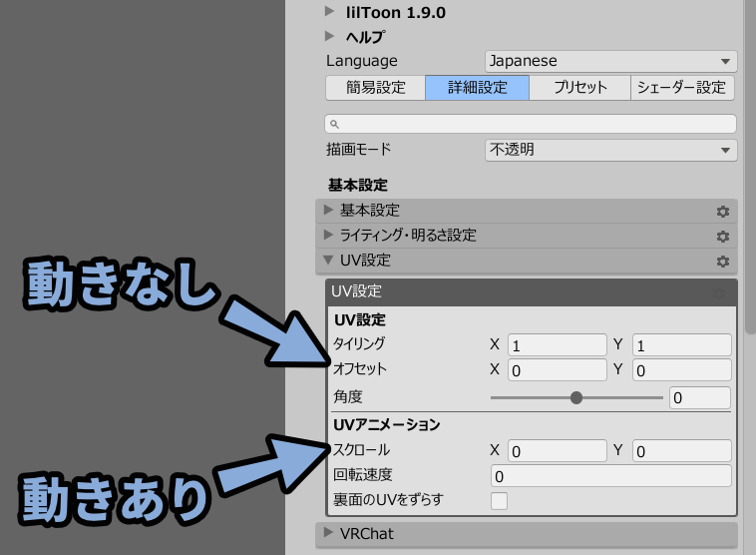Toggle 裏面のUVをずらす checkbox
756x555 pixels.
pos(499,500)
